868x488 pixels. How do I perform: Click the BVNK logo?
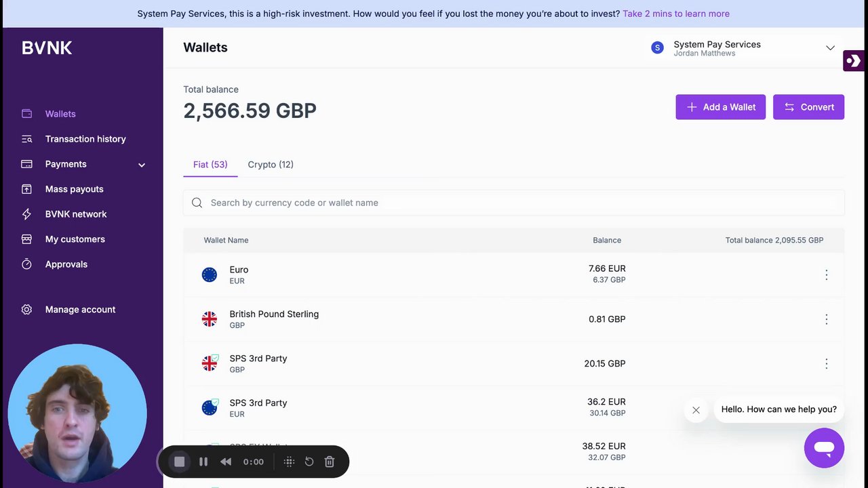click(x=47, y=47)
